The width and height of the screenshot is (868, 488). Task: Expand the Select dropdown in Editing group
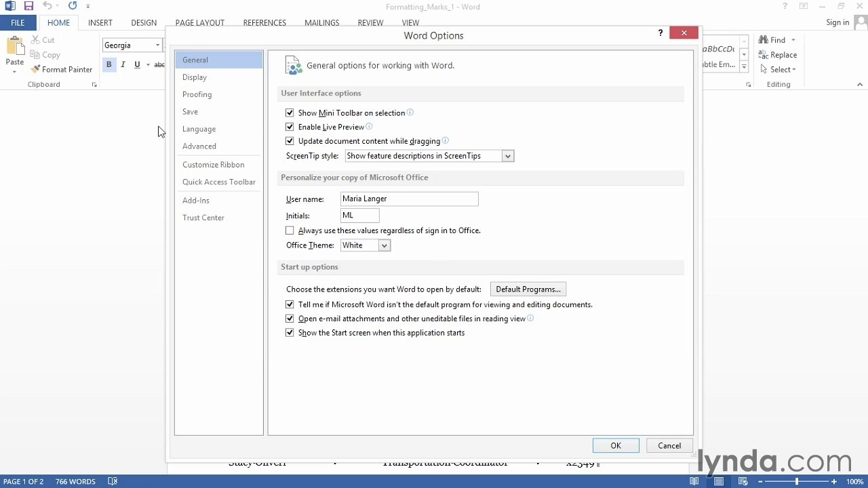778,69
